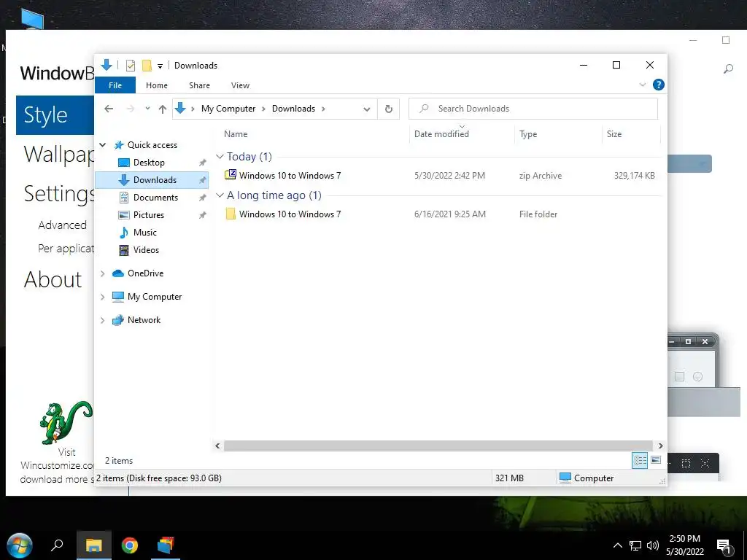747x560 pixels.
Task: Click the New Folder icon in the title bar
Action: point(147,66)
